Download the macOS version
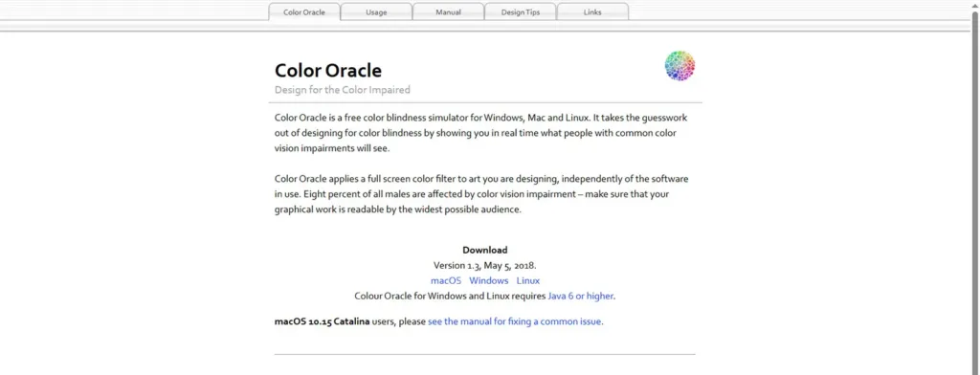The width and height of the screenshot is (980, 375). click(x=446, y=280)
